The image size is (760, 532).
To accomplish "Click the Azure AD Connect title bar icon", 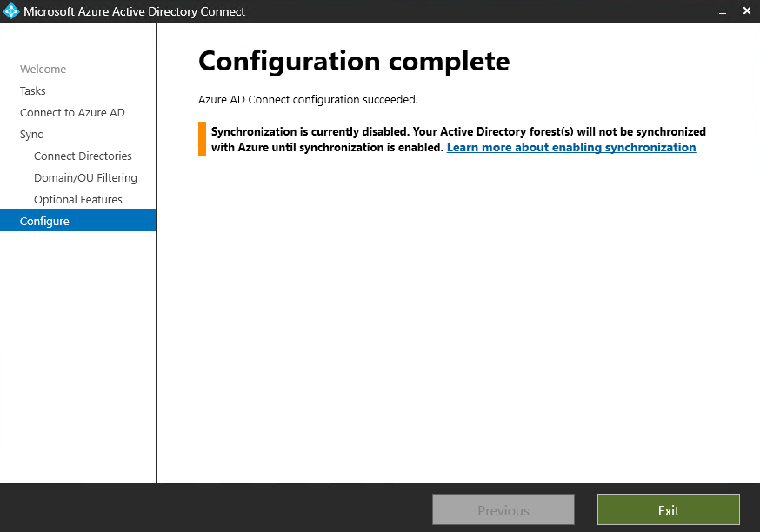I will point(11,11).
